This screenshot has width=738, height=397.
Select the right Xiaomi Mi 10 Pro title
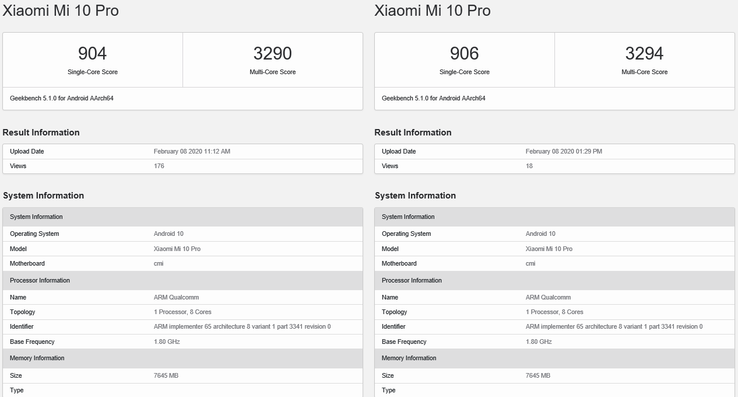click(433, 10)
